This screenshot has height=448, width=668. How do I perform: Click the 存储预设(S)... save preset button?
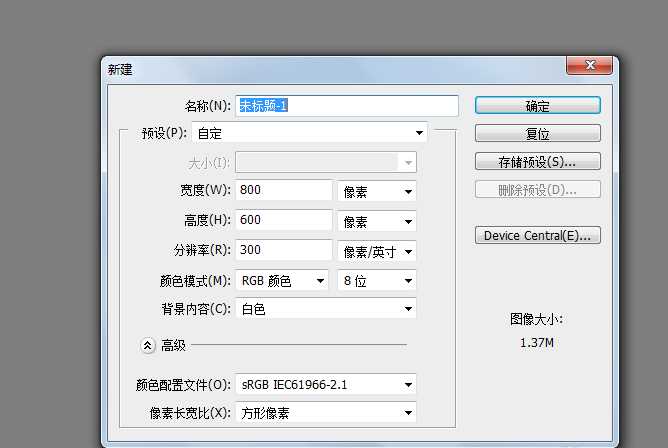[537, 161]
